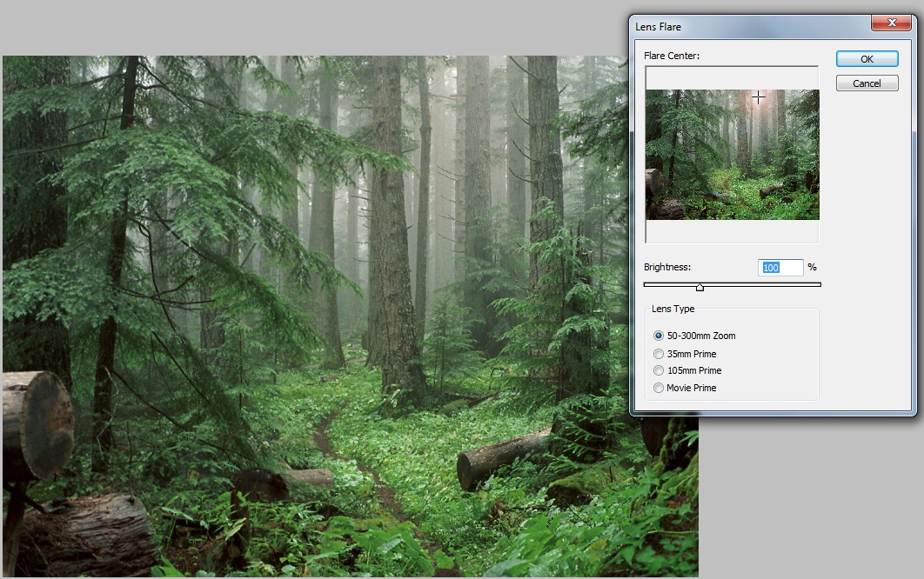Viewport: 924px width, 579px height.
Task: Close the Lens Flare dialog window
Action: tap(892, 23)
